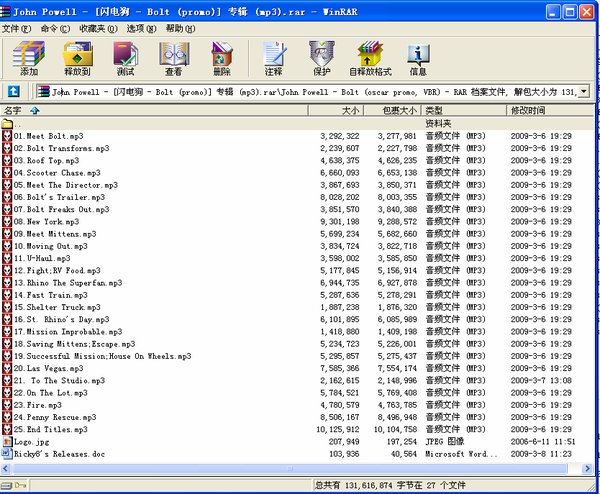Select file 02.Bolt Transforms.mp3
Screen dimensions: 600x494
61,148
